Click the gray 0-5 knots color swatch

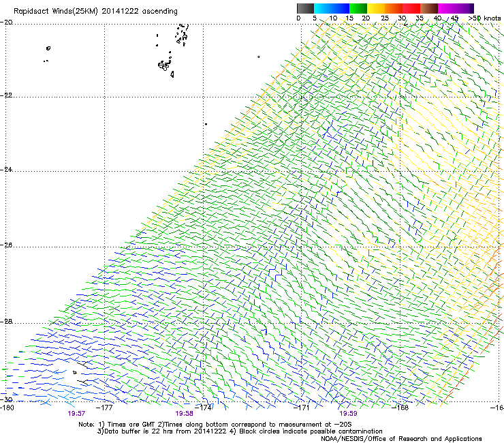click(x=305, y=8)
